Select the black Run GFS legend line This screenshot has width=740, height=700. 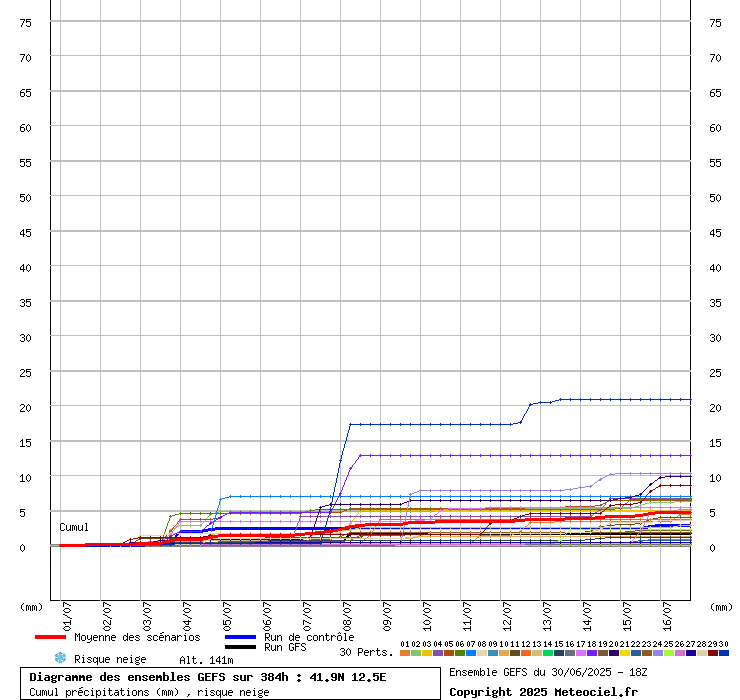point(240,647)
